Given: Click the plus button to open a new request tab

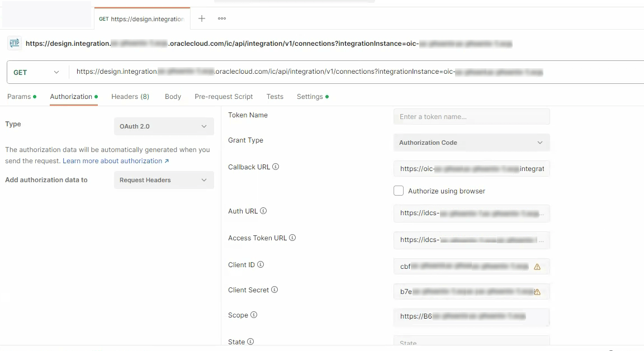Looking at the screenshot, I should point(202,18).
